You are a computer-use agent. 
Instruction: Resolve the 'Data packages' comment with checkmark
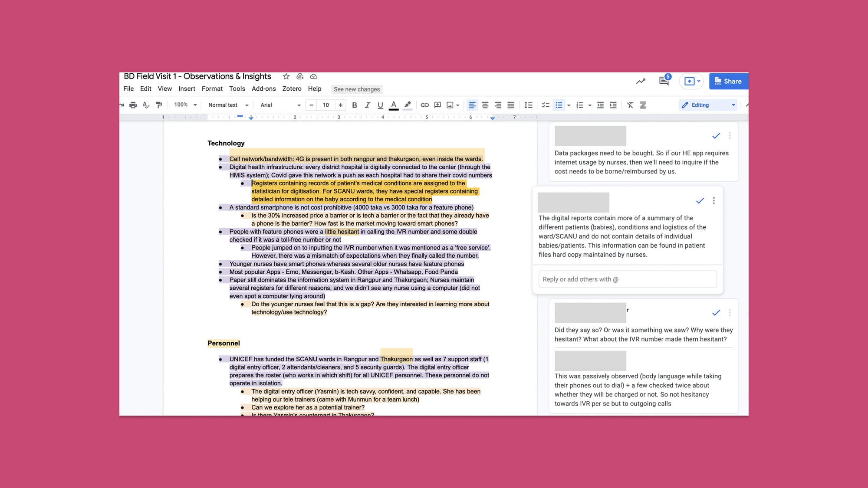pos(716,136)
